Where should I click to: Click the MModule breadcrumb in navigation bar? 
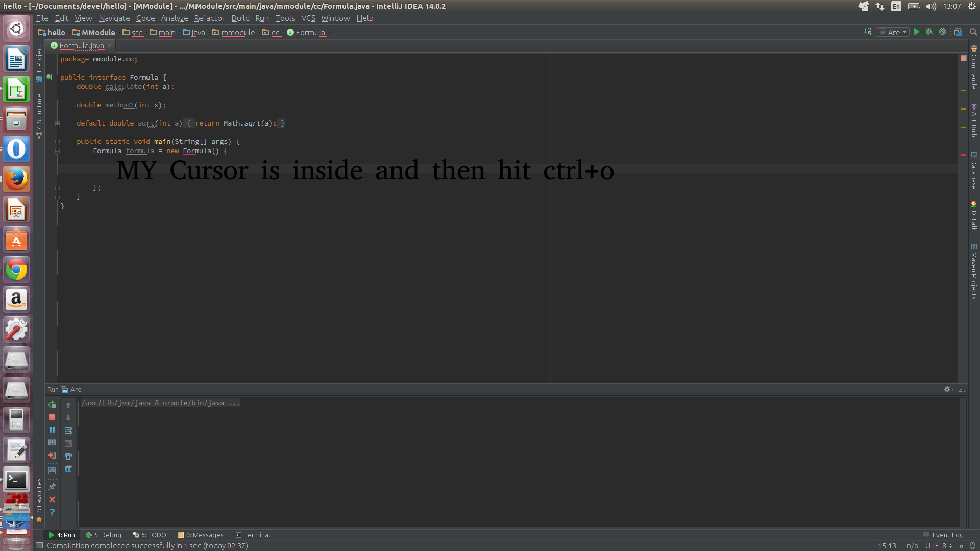coord(94,33)
